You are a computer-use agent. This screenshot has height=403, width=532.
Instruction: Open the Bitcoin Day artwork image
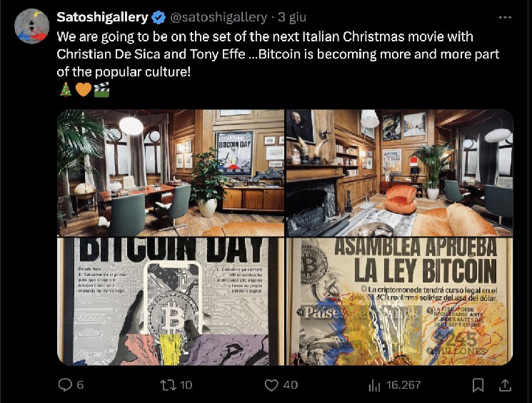171,301
